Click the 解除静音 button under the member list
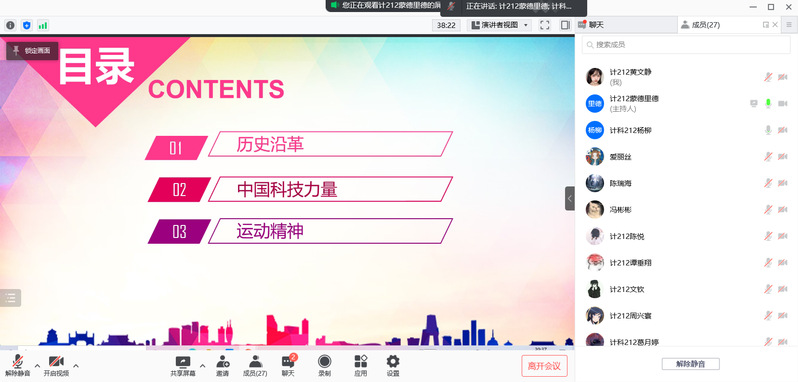This screenshot has height=382, width=798. click(x=691, y=364)
